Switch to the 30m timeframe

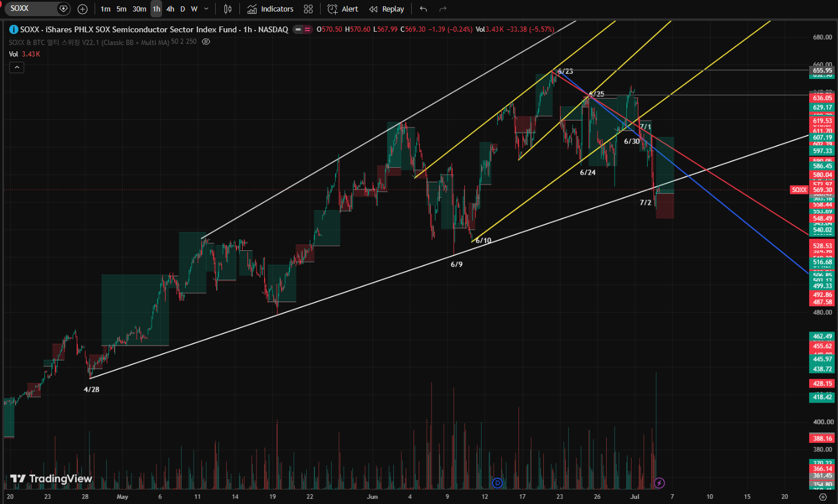pyautogui.click(x=140, y=9)
